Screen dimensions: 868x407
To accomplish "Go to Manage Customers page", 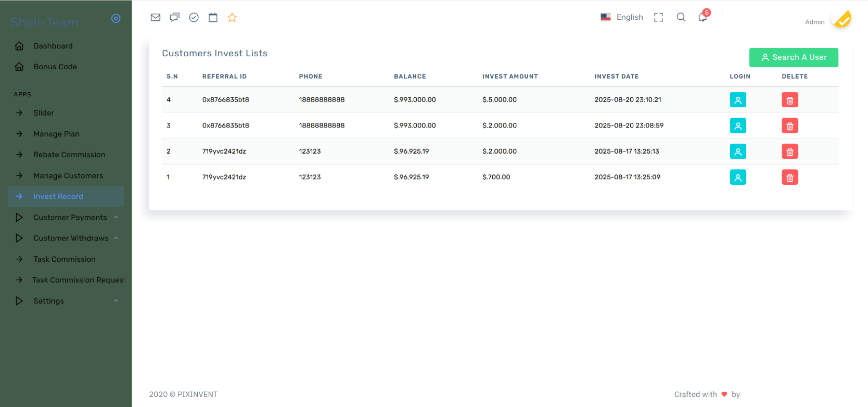I will 68,175.
